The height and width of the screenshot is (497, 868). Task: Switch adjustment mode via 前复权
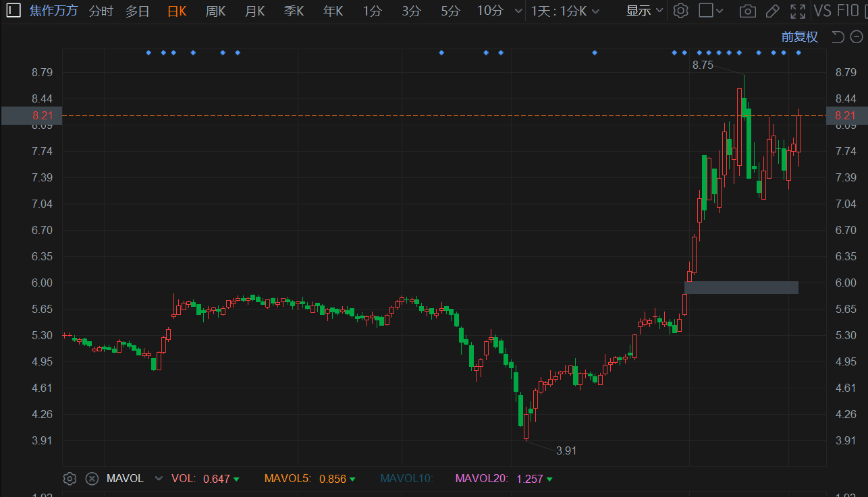800,37
